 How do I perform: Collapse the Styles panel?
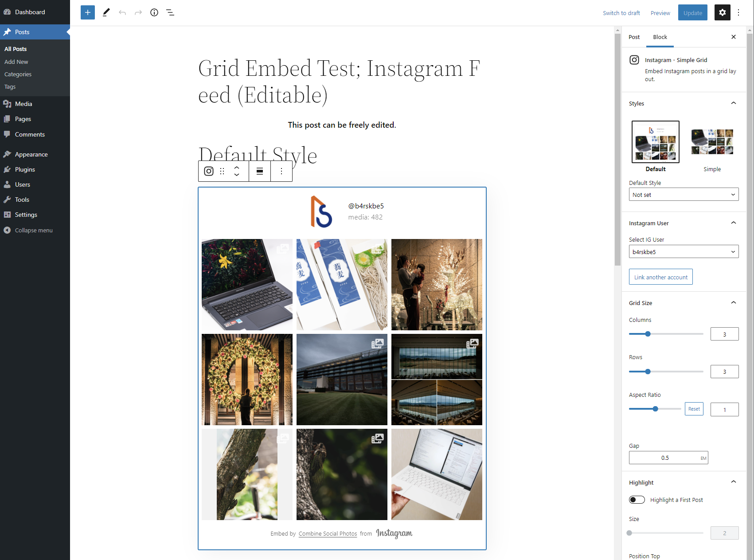click(734, 103)
